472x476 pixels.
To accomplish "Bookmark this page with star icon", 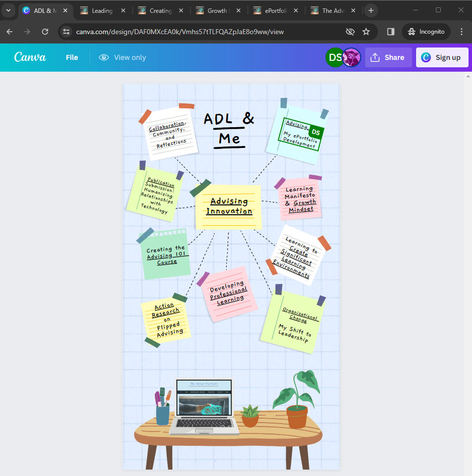I will click(366, 32).
